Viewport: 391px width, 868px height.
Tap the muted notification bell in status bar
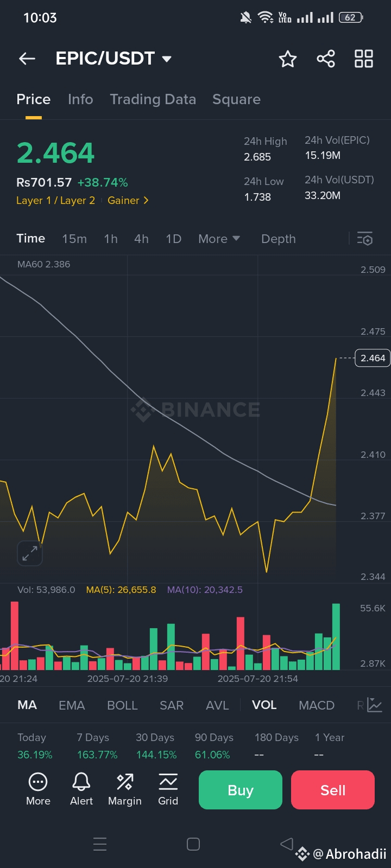pos(246,18)
